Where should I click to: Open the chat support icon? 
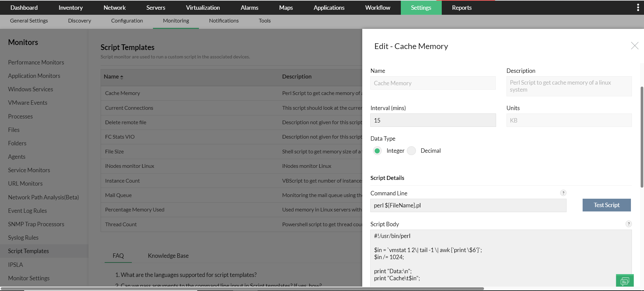click(x=625, y=281)
